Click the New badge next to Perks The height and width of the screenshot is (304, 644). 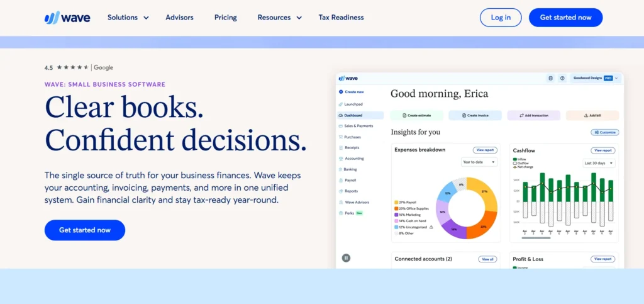coord(359,213)
